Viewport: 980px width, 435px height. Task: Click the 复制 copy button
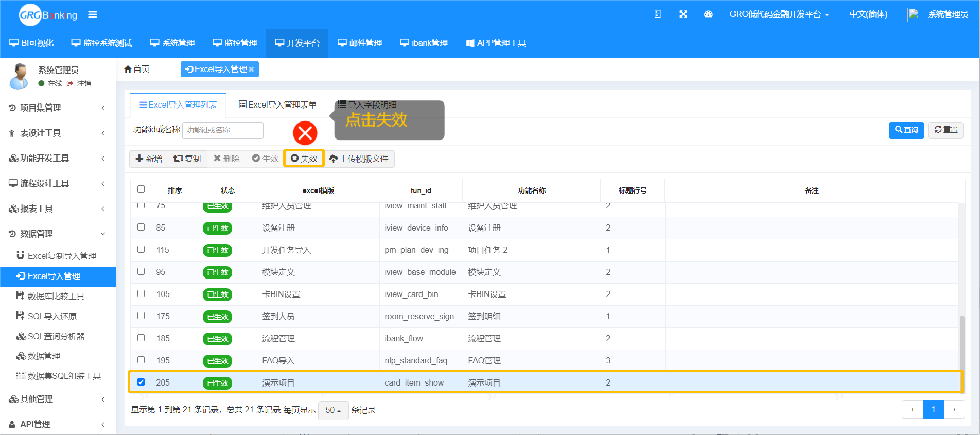tap(187, 159)
